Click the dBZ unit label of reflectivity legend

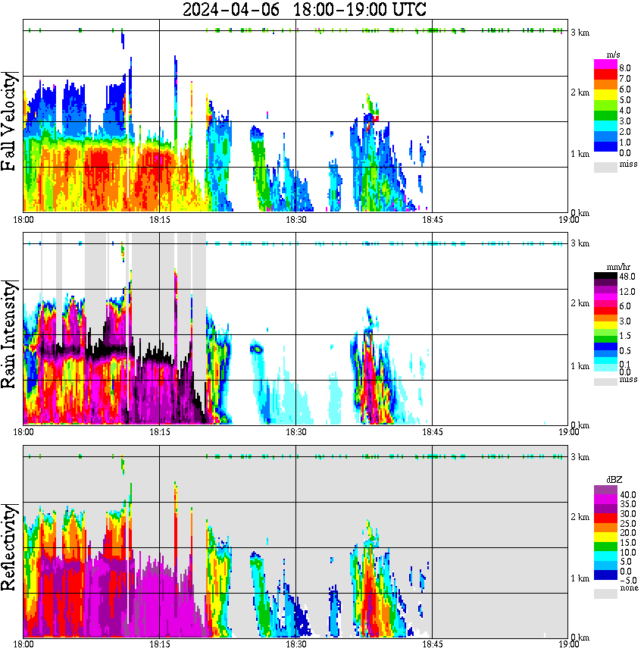[x=614, y=479]
